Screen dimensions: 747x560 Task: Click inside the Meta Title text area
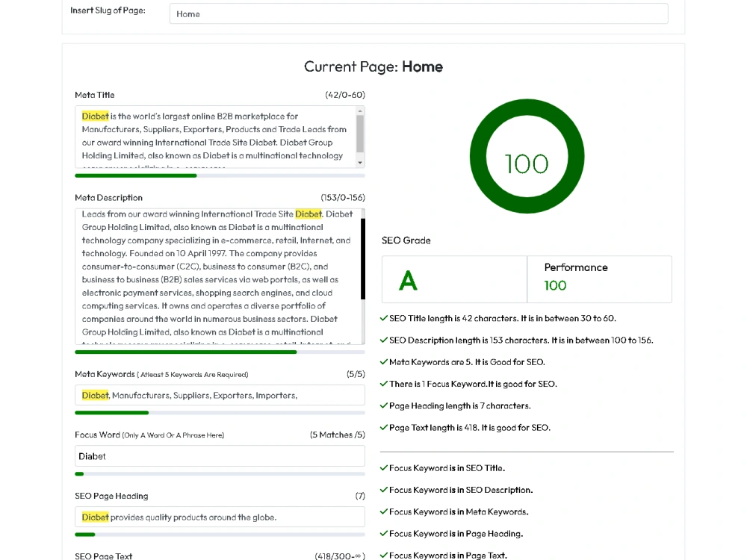215,137
